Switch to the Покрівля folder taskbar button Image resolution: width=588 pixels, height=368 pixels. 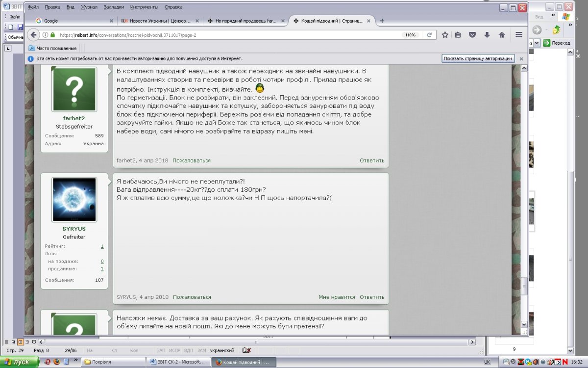point(114,362)
